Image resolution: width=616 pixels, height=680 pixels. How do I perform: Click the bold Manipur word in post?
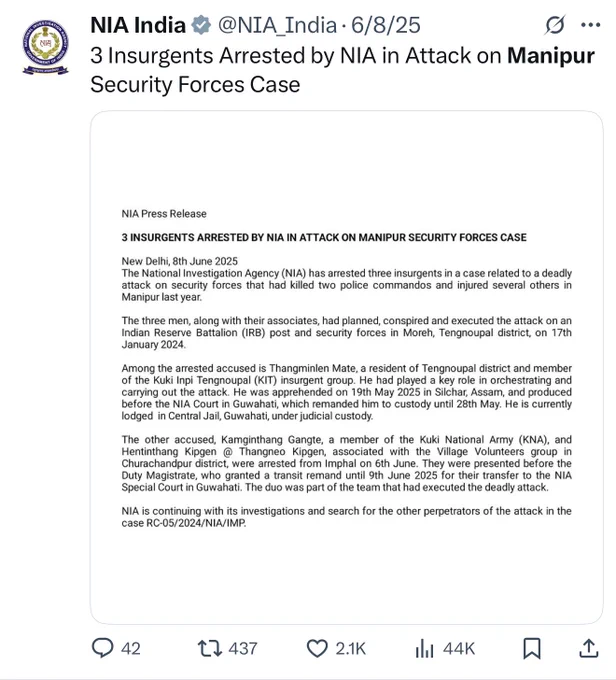coord(551,56)
